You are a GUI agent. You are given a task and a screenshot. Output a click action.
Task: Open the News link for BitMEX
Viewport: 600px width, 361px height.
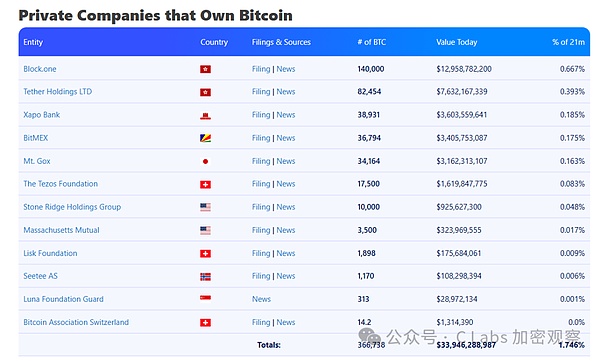[286, 138]
